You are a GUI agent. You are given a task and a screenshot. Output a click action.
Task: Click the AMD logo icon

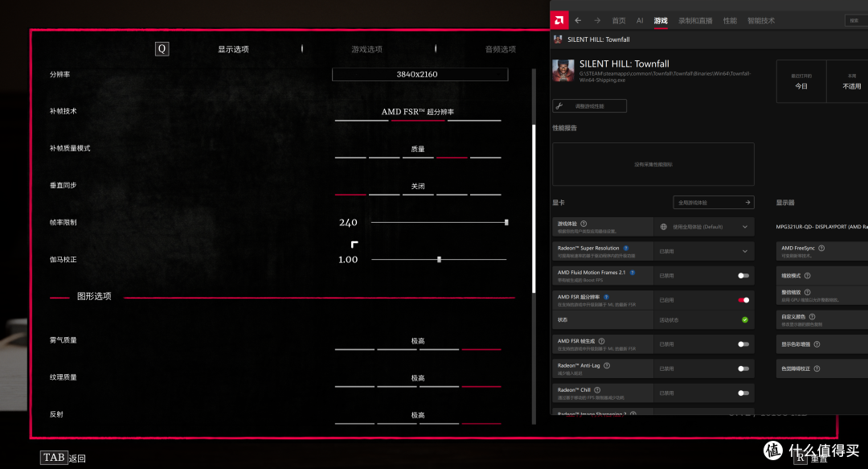(x=559, y=20)
